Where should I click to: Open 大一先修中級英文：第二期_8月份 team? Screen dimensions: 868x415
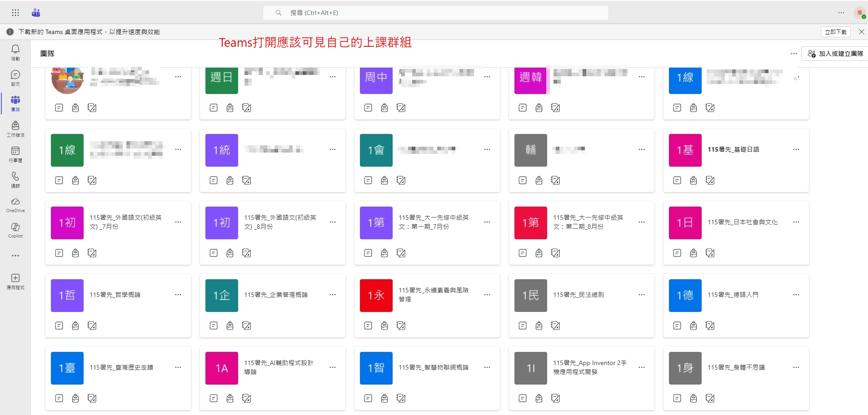582,233
